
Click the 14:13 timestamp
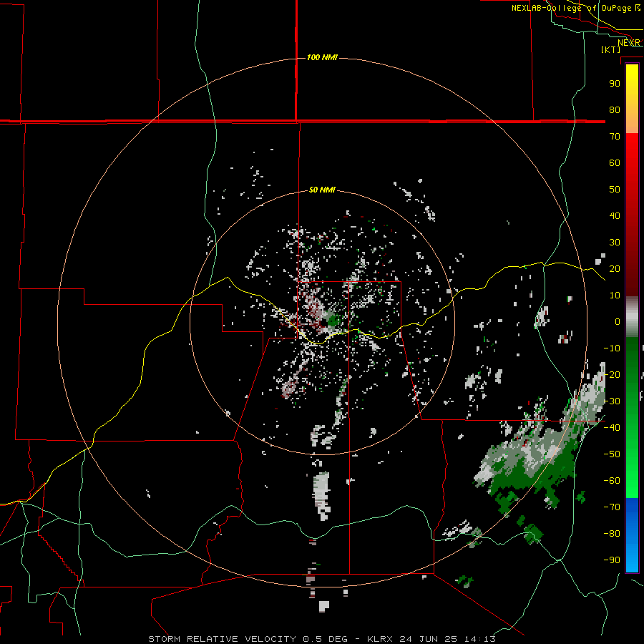tap(480, 639)
